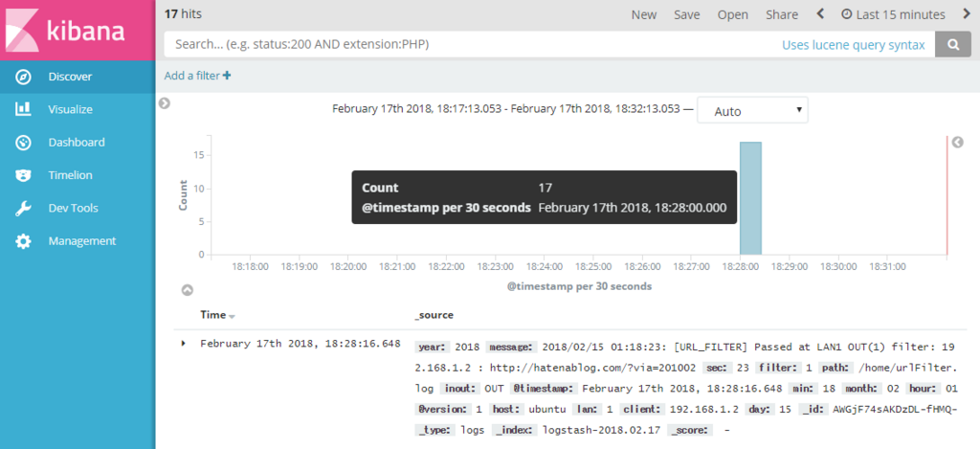The height and width of the screenshot is (449, 980).
Task: Open the Dev Tools section label
Action: pyautogui.click(x=73, y=209)
